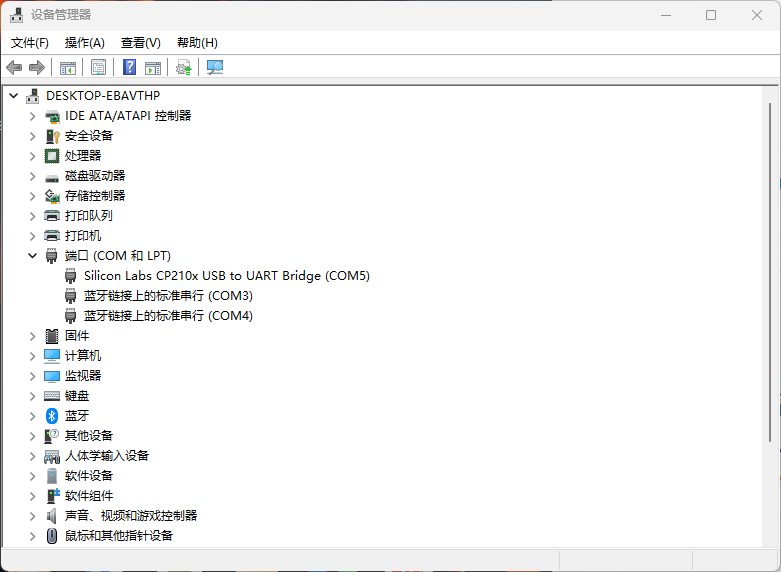The image size is (781, 572).
Task: Click the scan for hardware changes icon
Action: coord(215,67)
